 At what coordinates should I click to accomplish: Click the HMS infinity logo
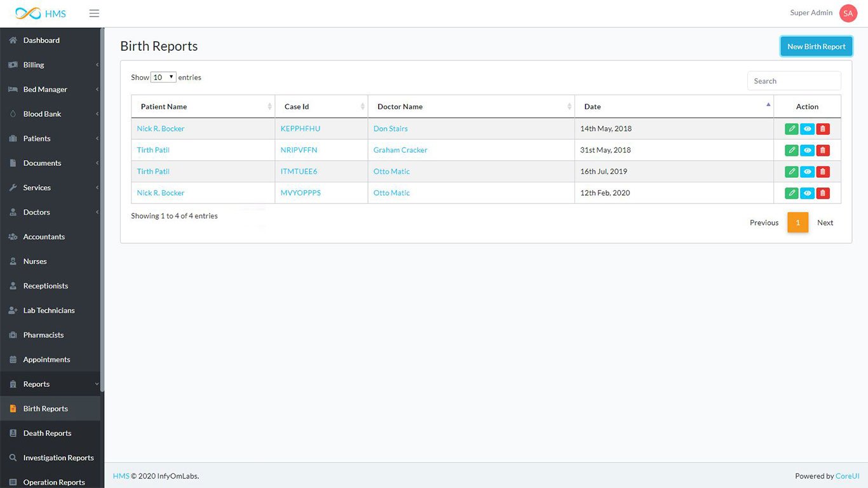pyautogui.click(x=28, y=13)
